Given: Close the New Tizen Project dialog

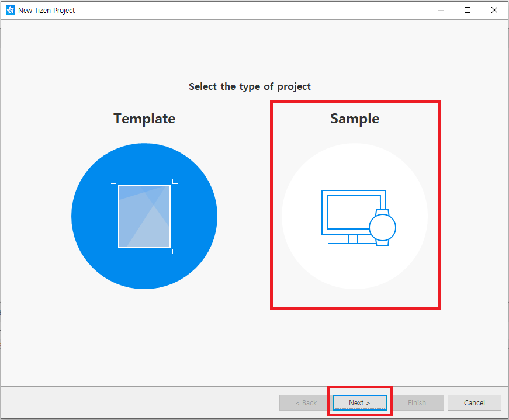Looking at the screenshot, I should point(494,10).
